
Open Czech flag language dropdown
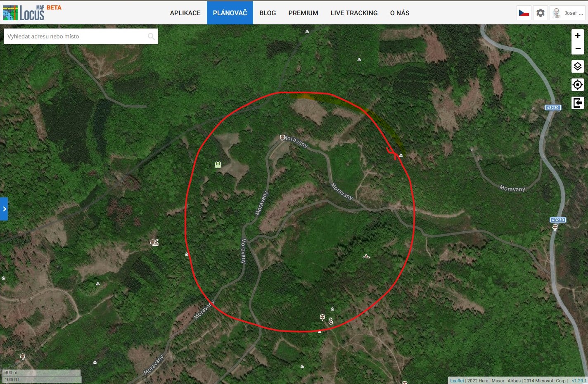click(x=524, y=13)
